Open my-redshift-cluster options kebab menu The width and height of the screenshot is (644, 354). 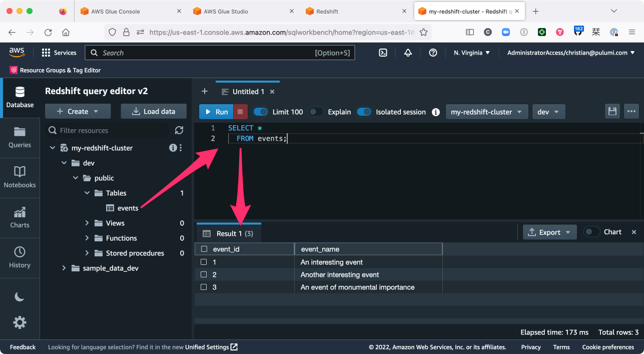(x=181, y=148)
